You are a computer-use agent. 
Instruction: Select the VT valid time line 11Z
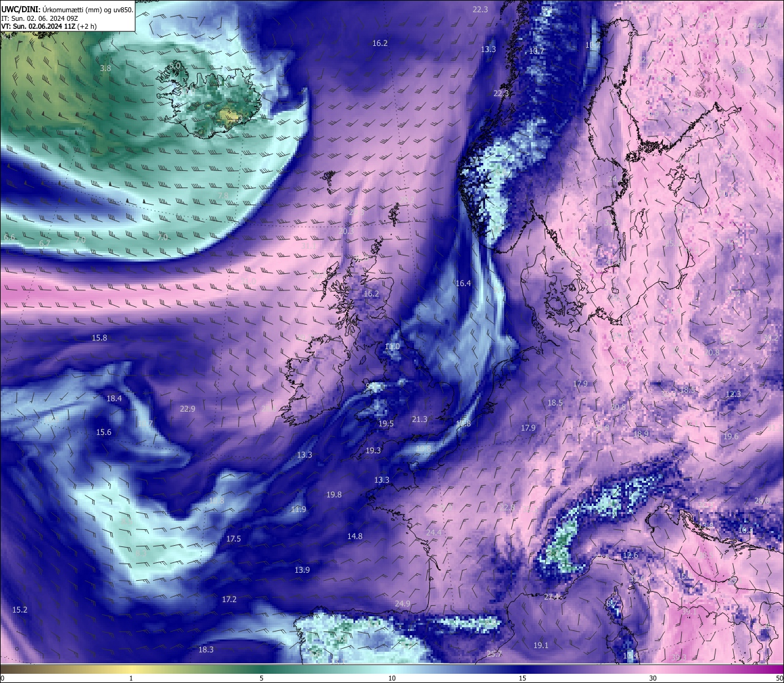[x=49, y=26]
